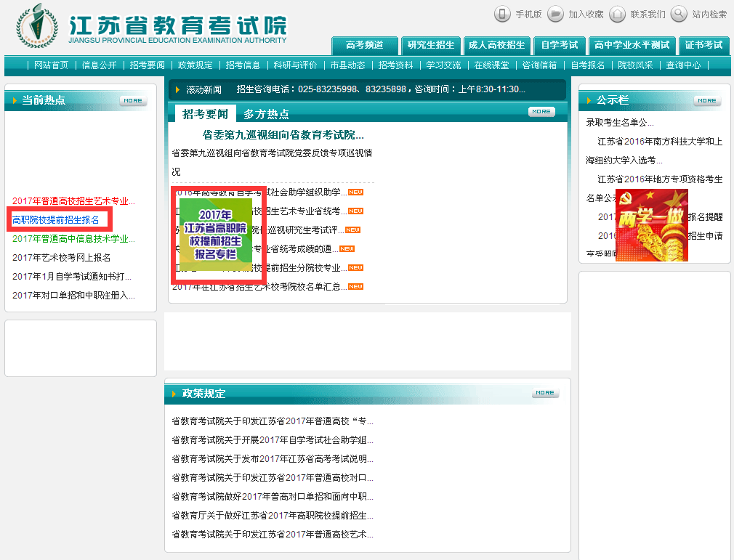Screen dimensions: 734x560
Task: Open the 2017年艺术校考网上报名 link
Action: click(x=61, y=257)
